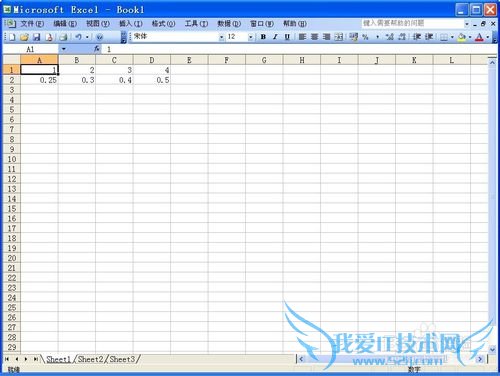The image size is (500, 376).
Task: Select the cell containing 0.5
Action: pyautogui.click(x=152, y=80)
